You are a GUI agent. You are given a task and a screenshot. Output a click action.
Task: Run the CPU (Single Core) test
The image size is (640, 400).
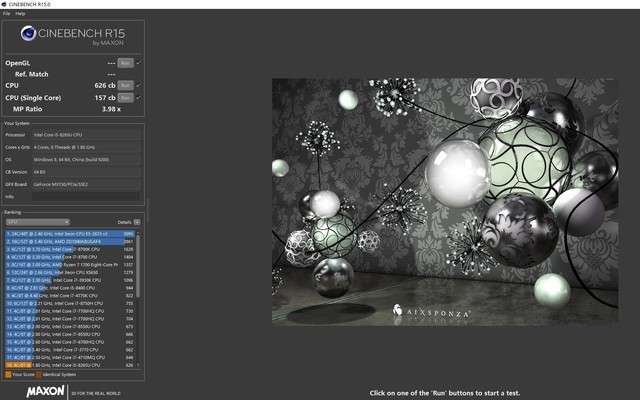tap(126, 98)
